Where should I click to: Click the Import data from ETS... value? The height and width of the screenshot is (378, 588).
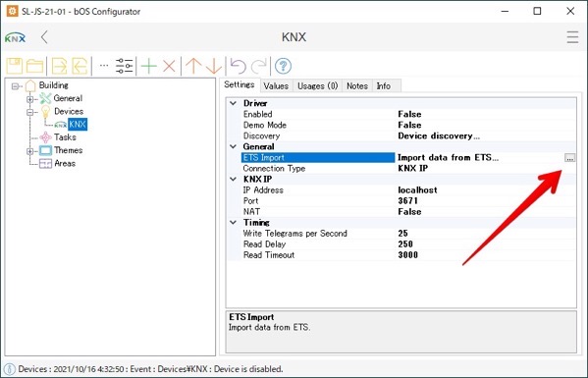click(449, 157)
